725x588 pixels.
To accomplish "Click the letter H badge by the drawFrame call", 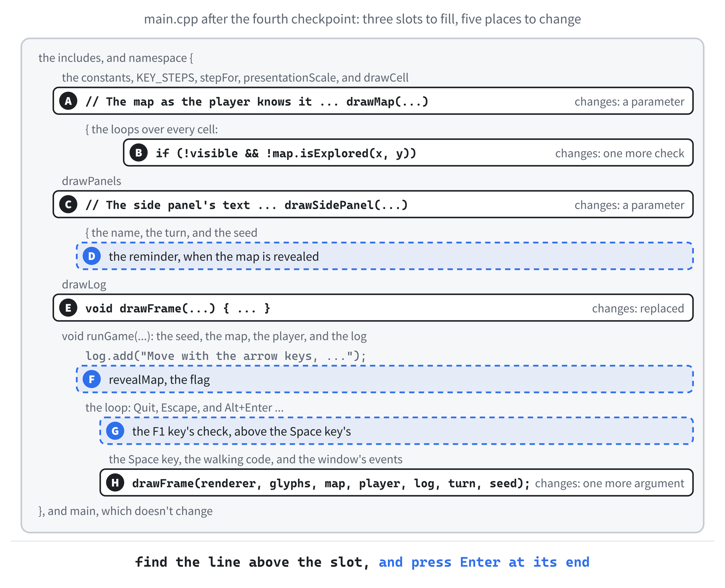I will [x=115, y=483].
